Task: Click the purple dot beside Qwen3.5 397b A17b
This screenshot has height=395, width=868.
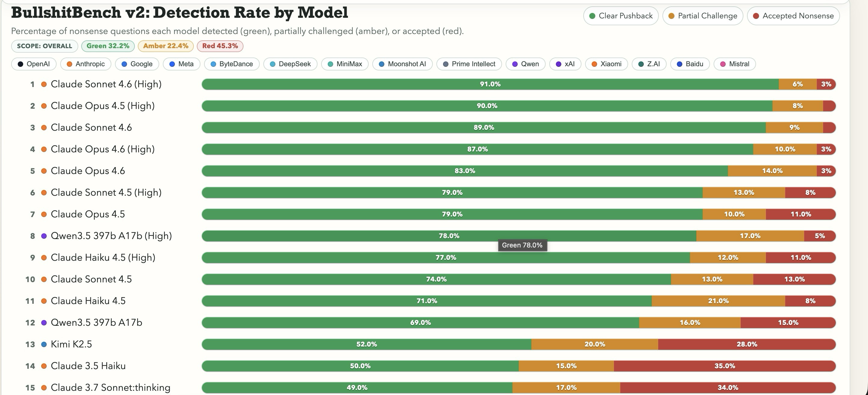Action: click(x=43, y=322)
